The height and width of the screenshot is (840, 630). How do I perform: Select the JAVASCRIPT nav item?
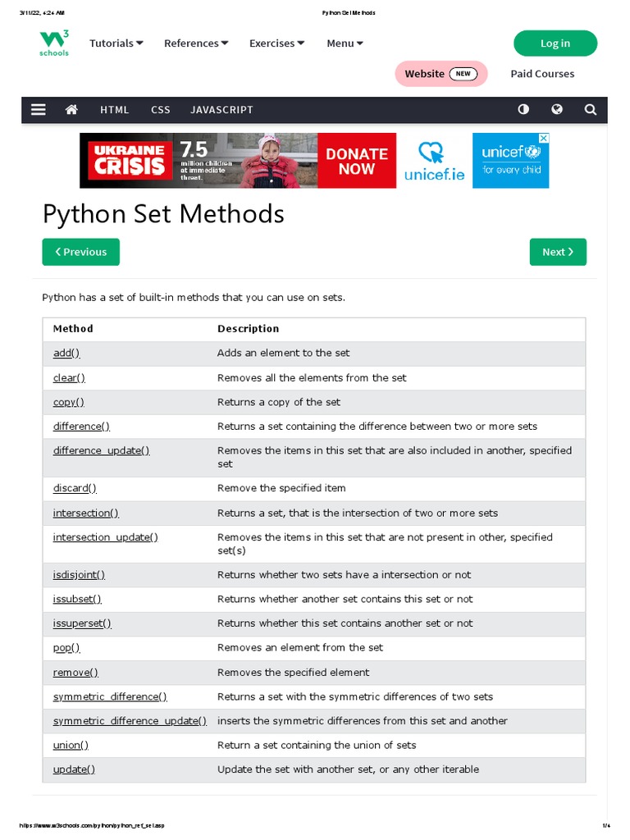(x=221, y=110)
